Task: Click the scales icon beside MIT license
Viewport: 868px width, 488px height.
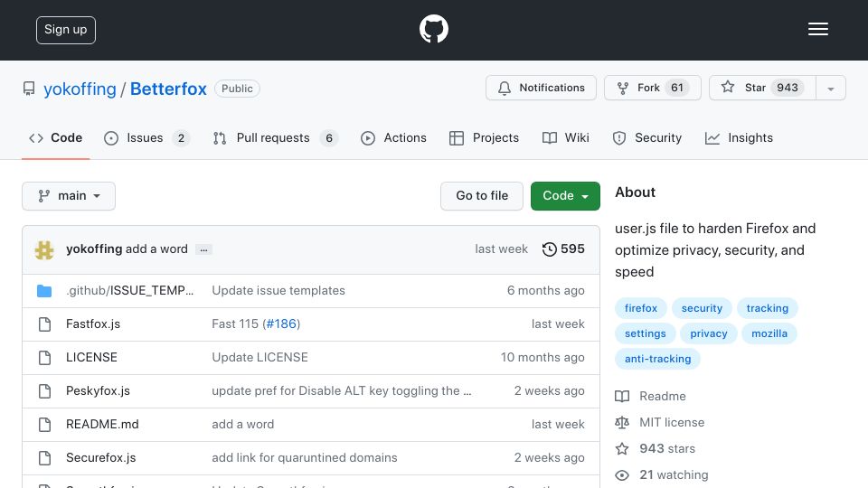Action: (x=622, y=423)
